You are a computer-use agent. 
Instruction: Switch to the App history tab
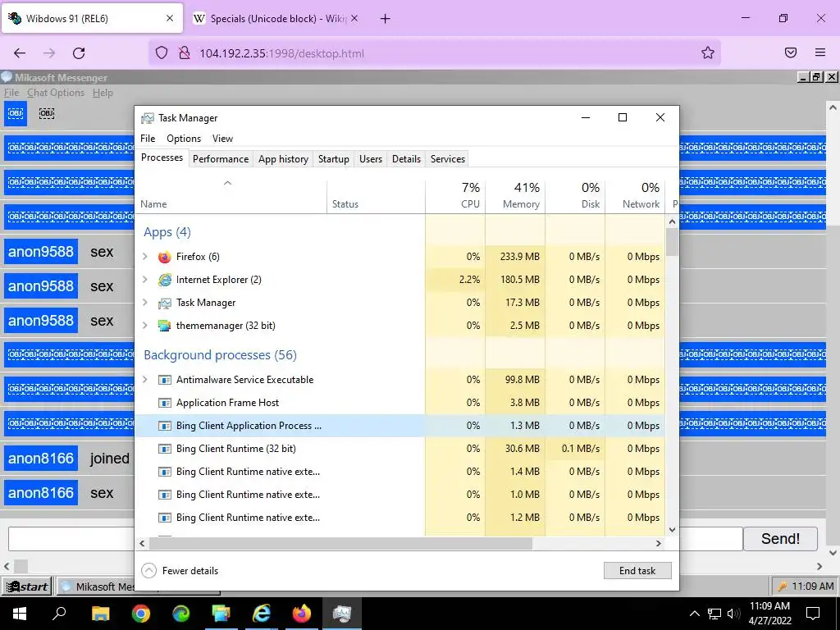coord(283,159)
